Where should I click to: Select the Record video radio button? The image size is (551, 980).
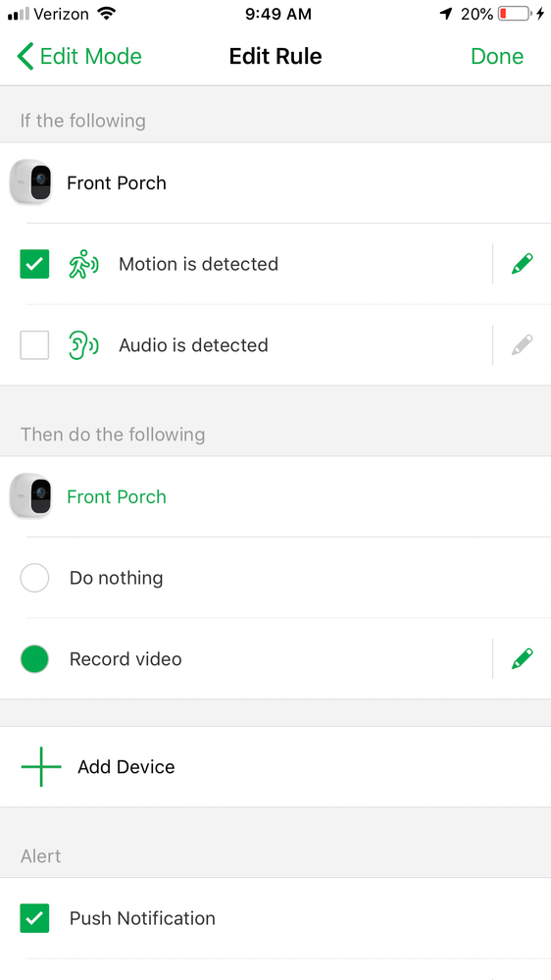tap(34, 659)
